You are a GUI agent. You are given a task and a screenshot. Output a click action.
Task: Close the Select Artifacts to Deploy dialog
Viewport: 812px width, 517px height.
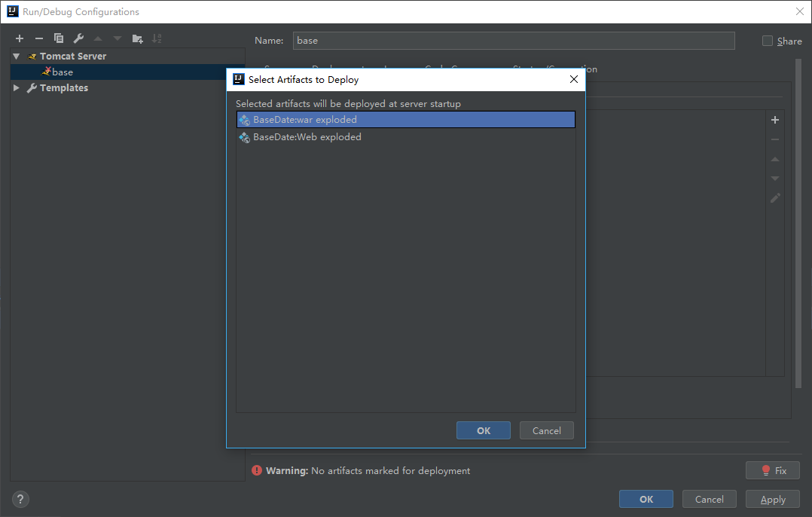coord(573,79)
